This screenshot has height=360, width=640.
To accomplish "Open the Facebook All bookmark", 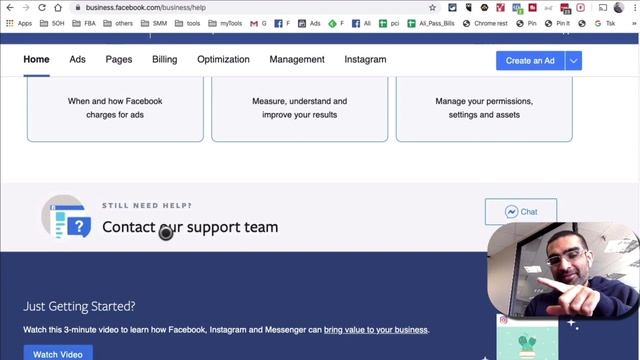I will pos(361,23).
